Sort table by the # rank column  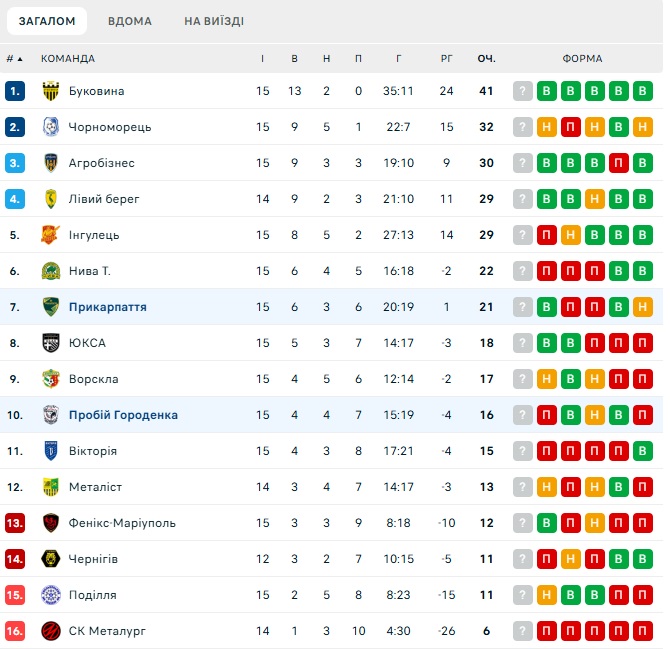point(14,58)
